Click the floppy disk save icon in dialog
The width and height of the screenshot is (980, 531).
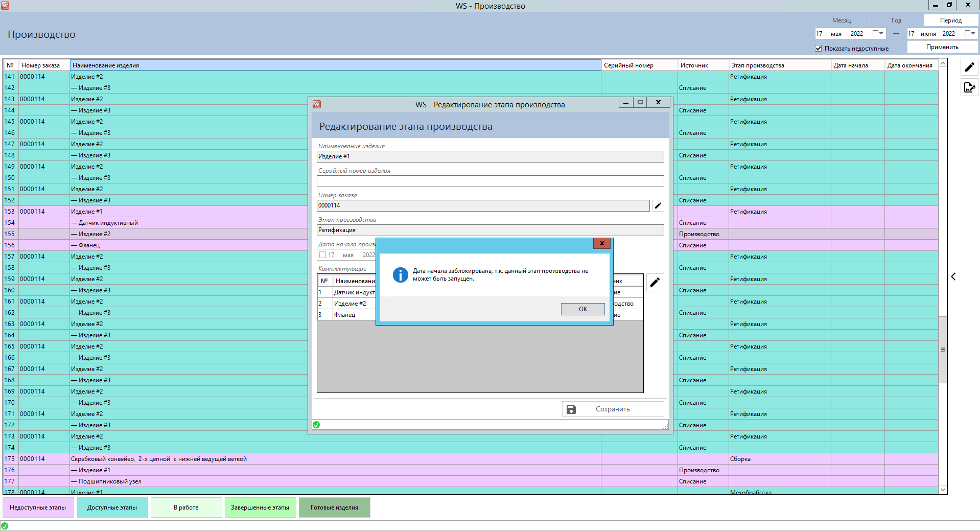(x=571, y=409)
